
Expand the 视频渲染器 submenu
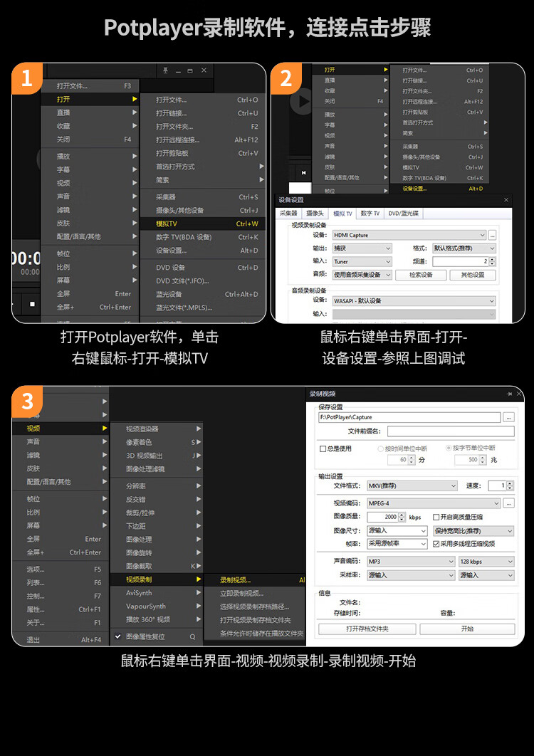pos(157,429)
